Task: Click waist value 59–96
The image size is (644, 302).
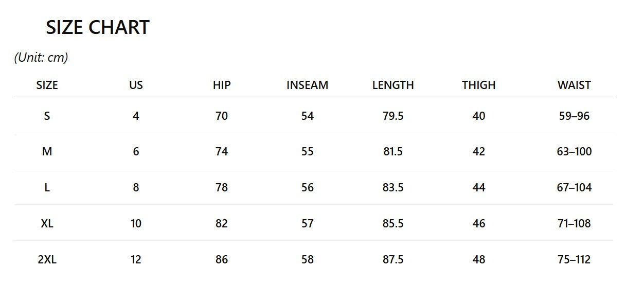Action: (574, 116)
